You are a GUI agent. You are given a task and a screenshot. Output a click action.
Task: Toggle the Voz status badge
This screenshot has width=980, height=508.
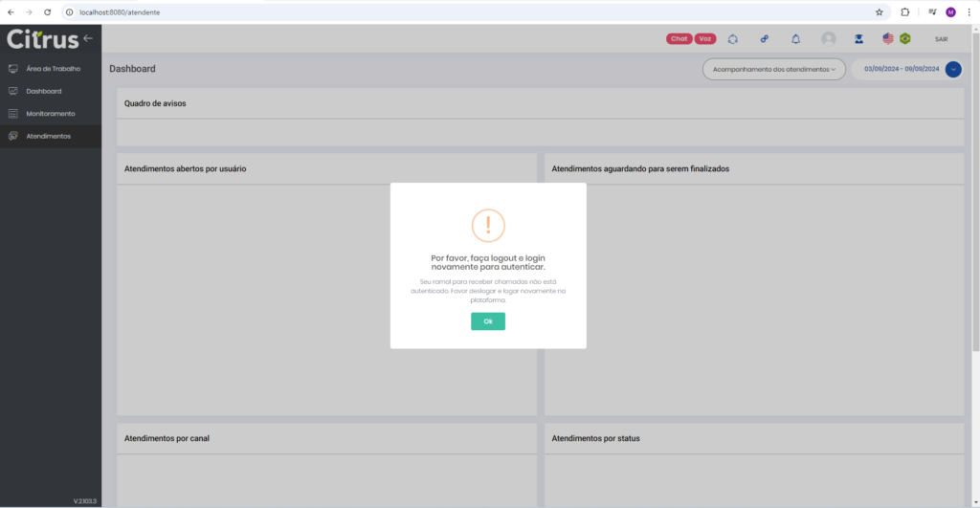[705, 39]
